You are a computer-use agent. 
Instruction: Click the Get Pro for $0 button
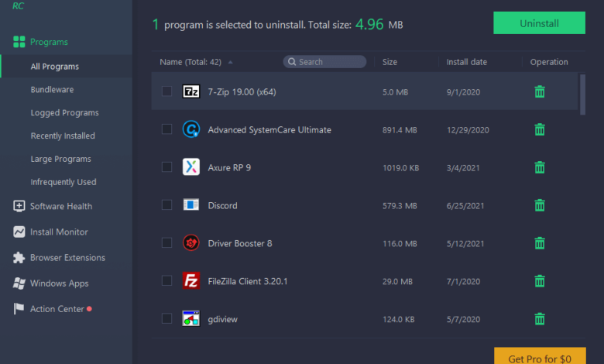click(539, 357)
